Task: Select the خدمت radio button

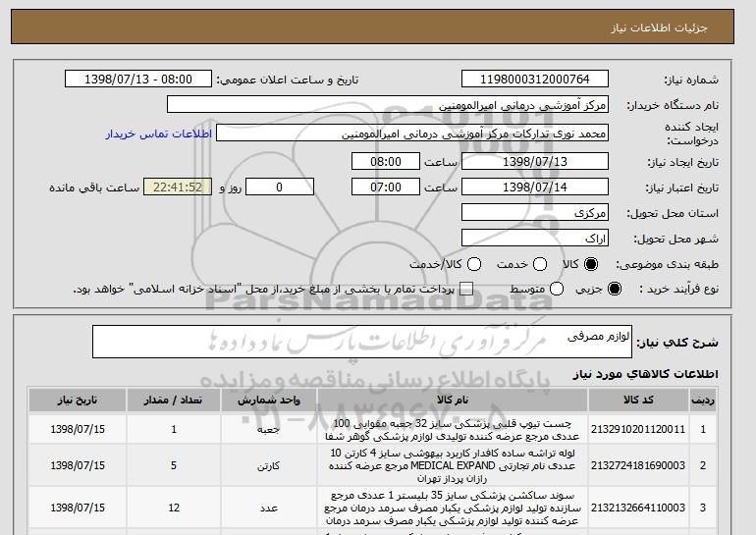Action: pos(540,264)
